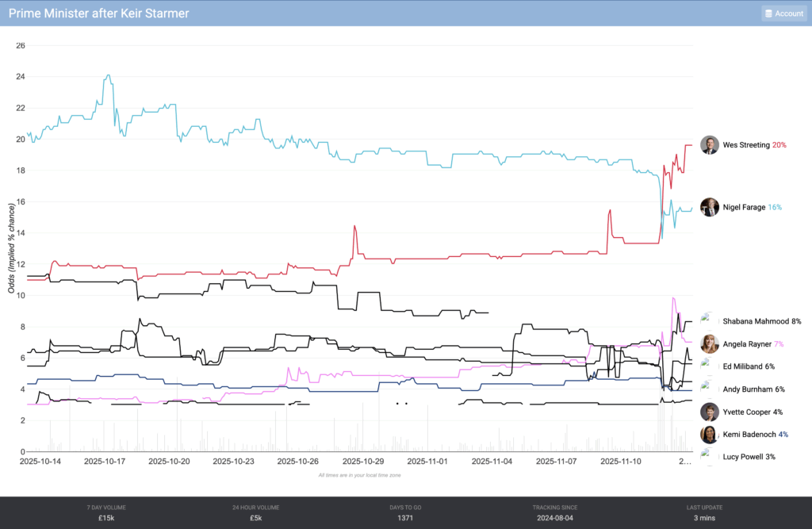The image size is (812, 529).
Task: Select Angela Rayner's profile picture
Action: [x=709, y=343]
